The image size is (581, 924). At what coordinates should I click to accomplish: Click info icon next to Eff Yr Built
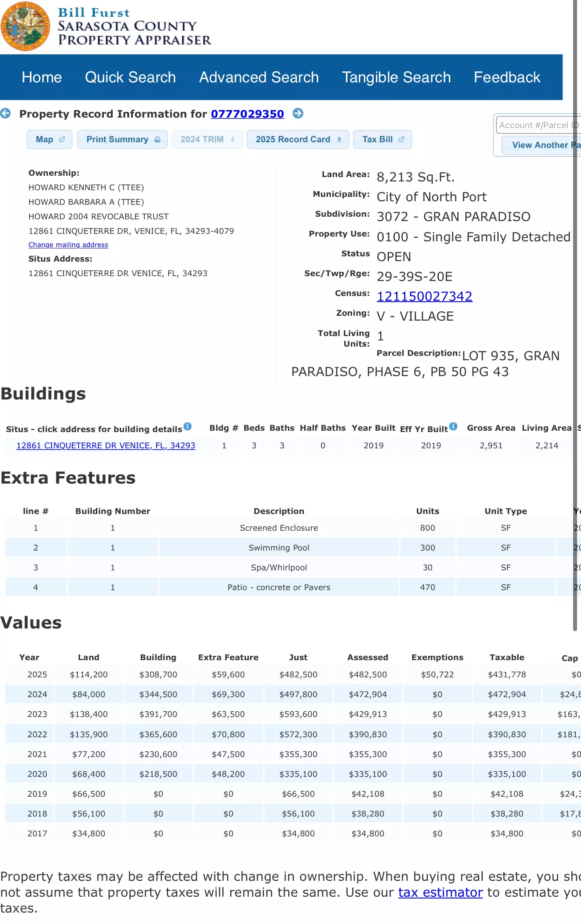[453, 426]
